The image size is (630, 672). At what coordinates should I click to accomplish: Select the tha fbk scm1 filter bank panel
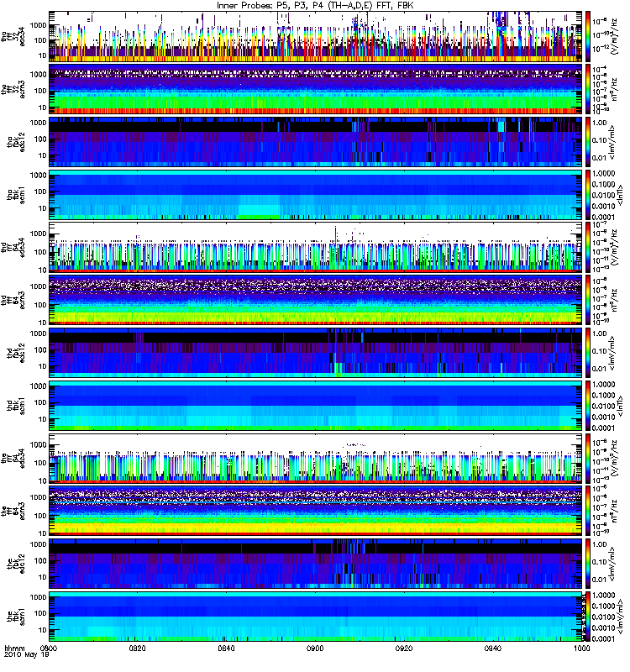click(x=316, y=195)
